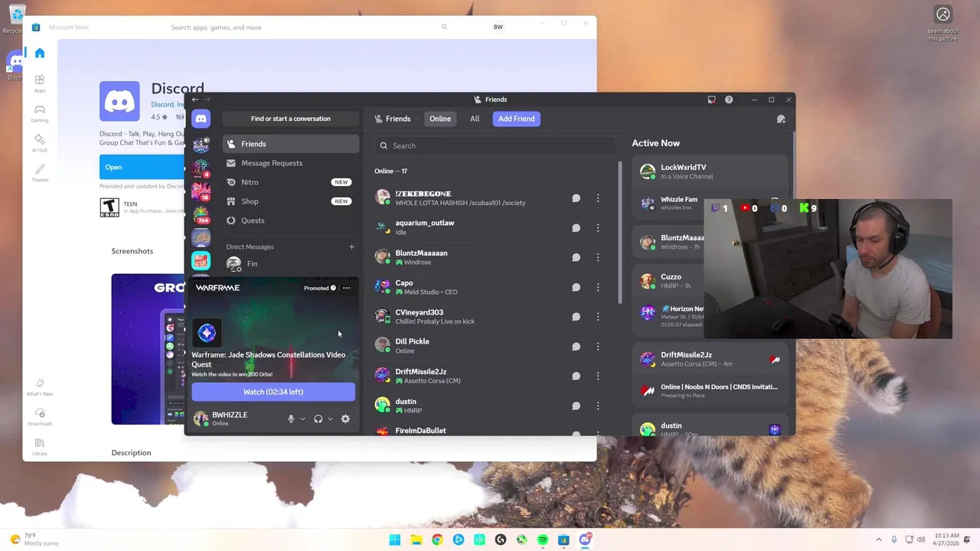
Task: Open LockWxrldTV Active Now card
Action: 710,171
